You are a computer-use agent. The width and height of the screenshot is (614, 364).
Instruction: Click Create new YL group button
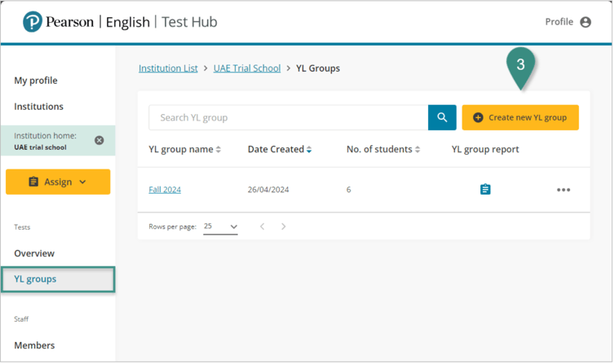(x=520, y=117)
